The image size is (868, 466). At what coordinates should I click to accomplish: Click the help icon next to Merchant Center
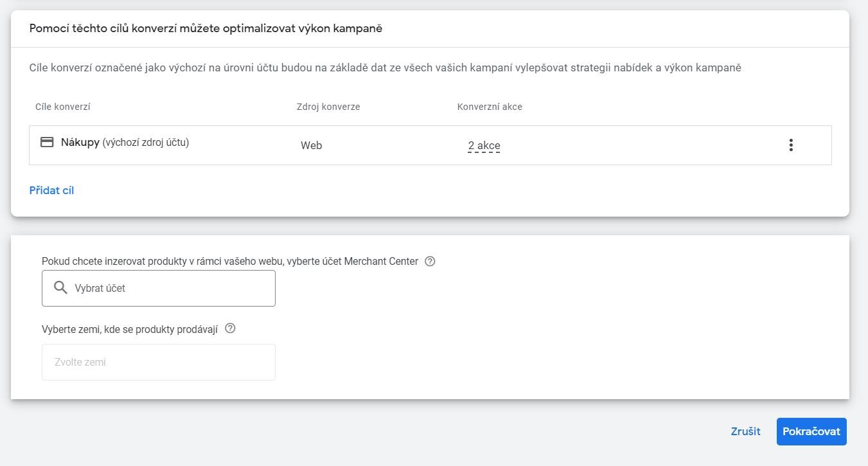click(x=430, y=261)
